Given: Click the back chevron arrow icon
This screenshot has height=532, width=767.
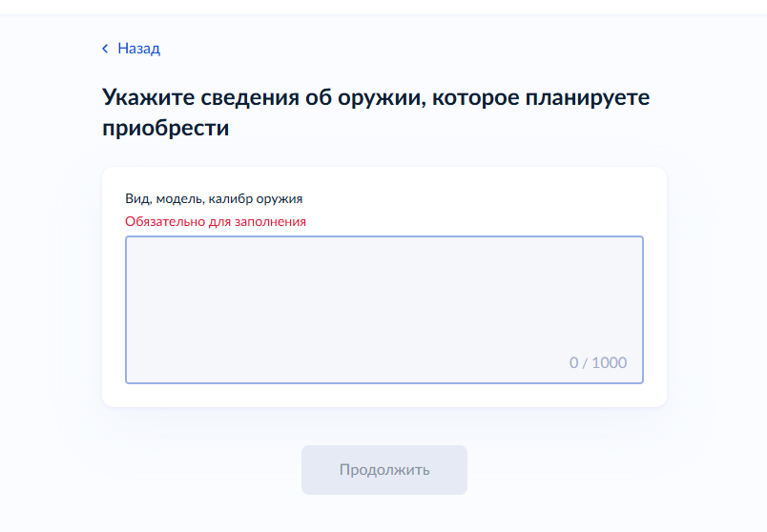Looking at the screenshot, I should point(105,49).
